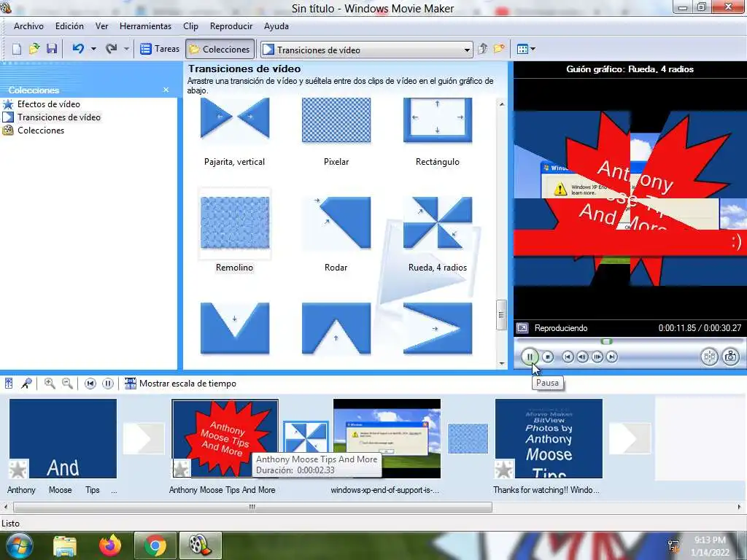Select the Remolino transition cell in storyboard
Viewport: 747px width, 560px height.
[468, 438]
